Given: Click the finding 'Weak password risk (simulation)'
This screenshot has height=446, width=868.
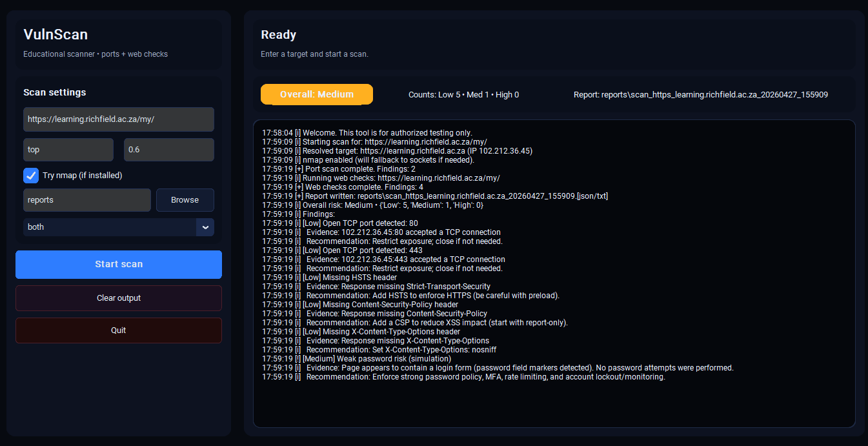Looking at the screenshot, I should click(x=357, y=359).
